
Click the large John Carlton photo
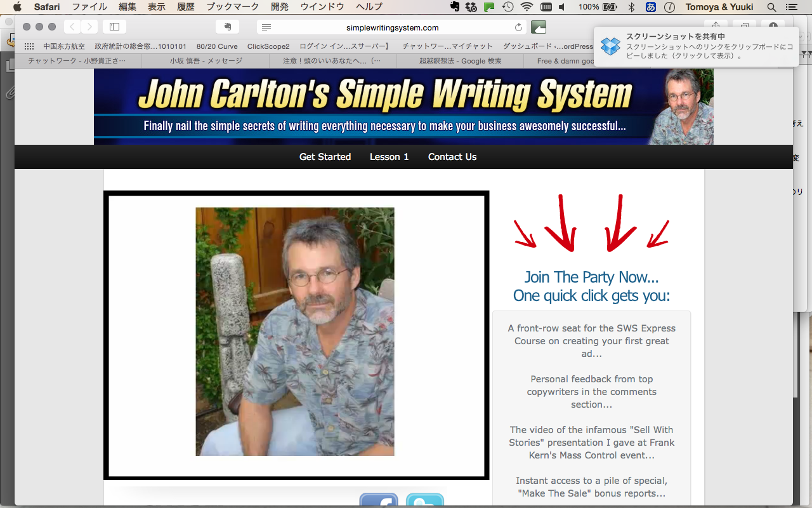tap(295, 331)
